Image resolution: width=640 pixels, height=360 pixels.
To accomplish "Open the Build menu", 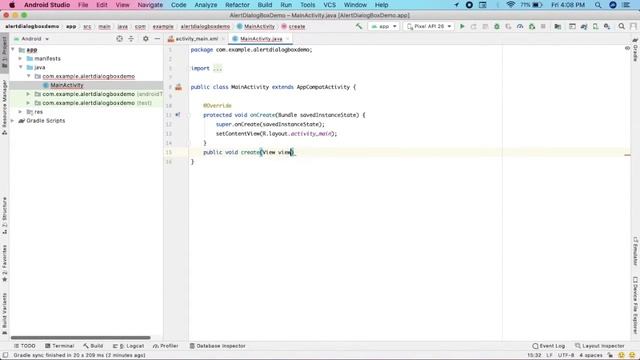I will [265, 5].
